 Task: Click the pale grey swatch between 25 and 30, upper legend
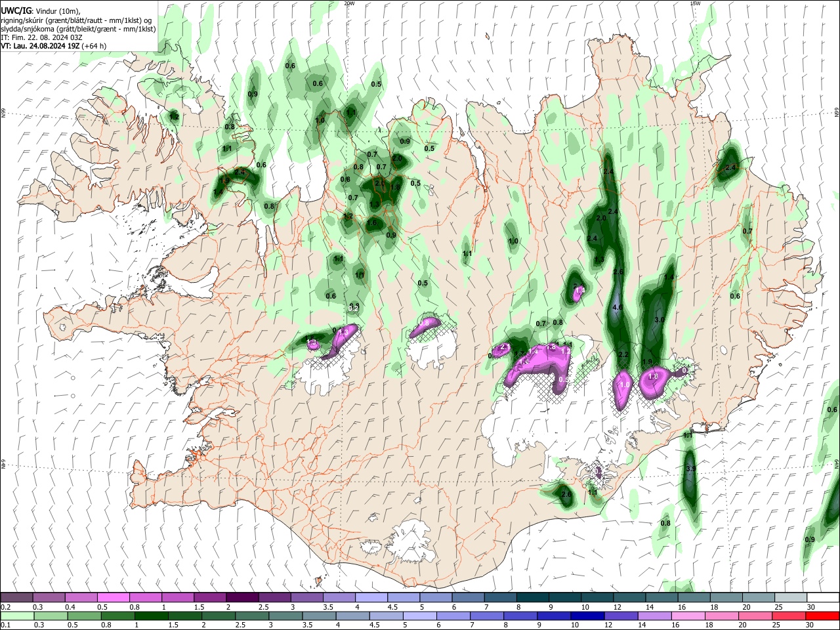(x=791, y=598)
